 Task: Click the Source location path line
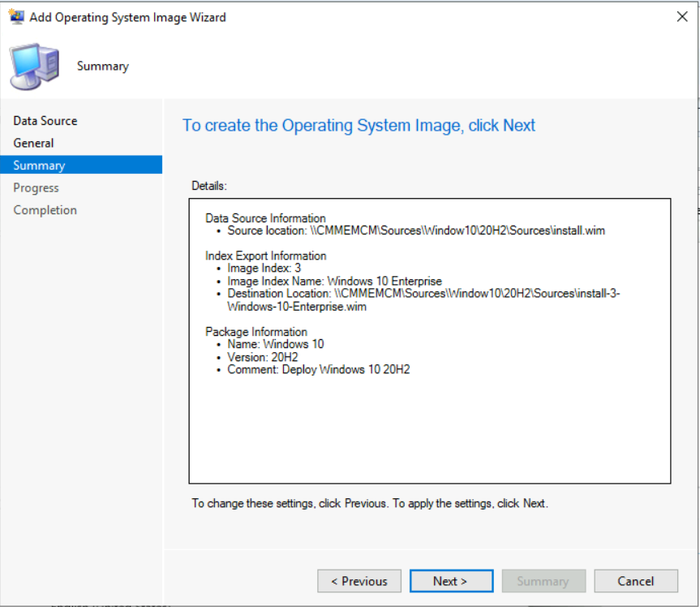(416, 230)
